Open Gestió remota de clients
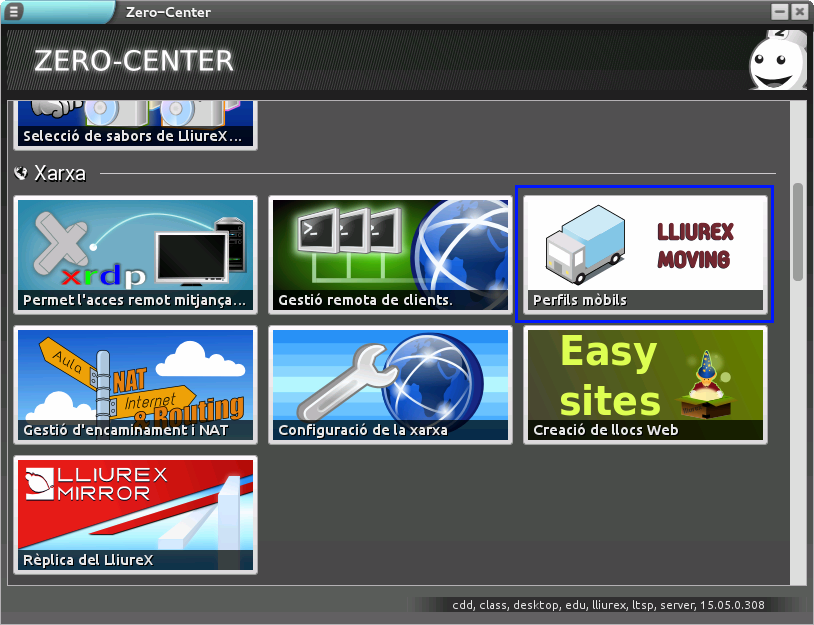 (x=390, y=253)
